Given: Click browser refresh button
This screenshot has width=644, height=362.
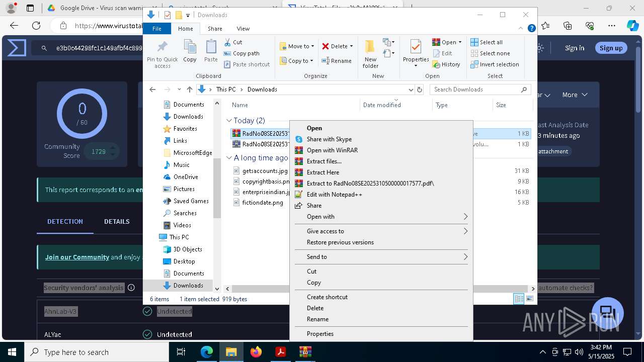Looking at the screenshot, I should [x=36, y=26].
